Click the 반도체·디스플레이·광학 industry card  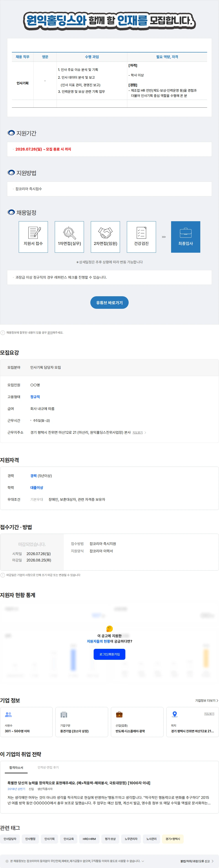(x=137, y=722)
